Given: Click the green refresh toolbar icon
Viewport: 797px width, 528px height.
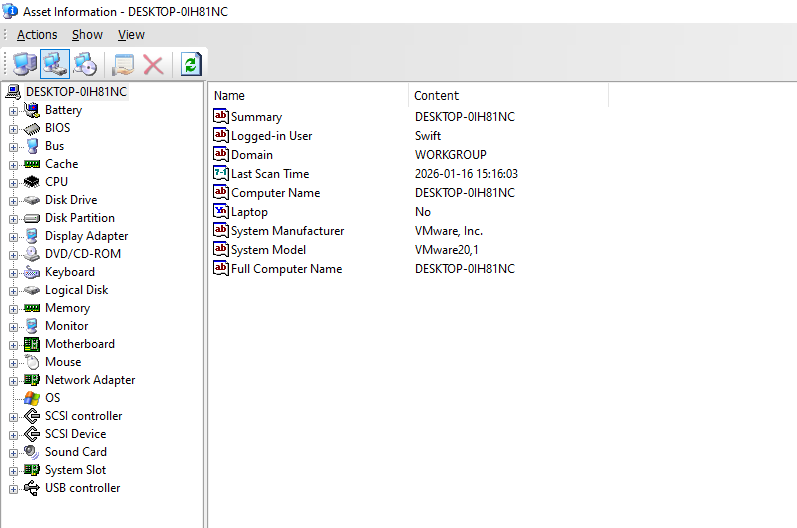Looking at the screenshot, I should coord(191,65).
